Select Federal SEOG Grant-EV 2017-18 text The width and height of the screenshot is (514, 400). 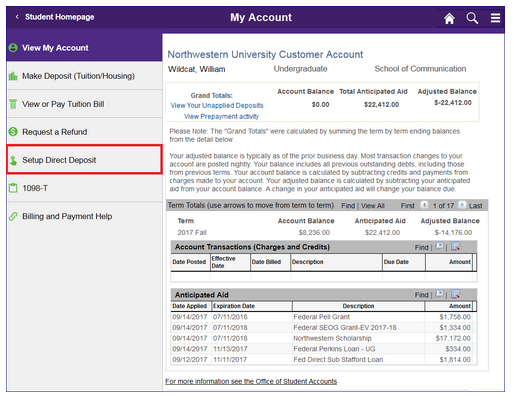click(x=345, y=328)
